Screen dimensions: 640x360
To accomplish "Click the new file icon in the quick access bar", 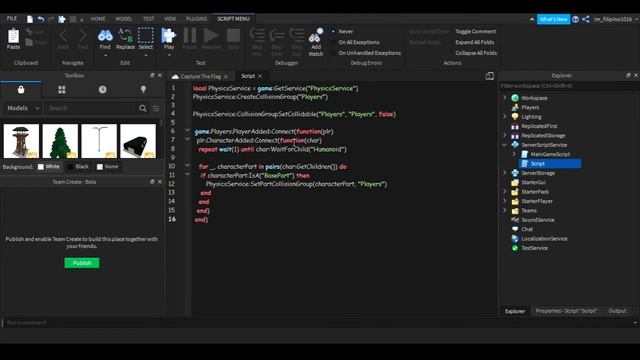I will tap(30, 19).
